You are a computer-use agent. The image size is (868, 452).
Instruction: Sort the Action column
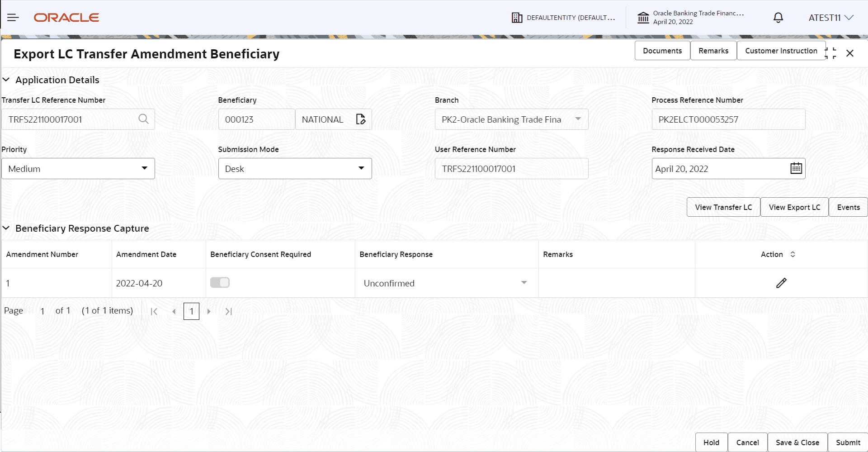pos(793,254)
